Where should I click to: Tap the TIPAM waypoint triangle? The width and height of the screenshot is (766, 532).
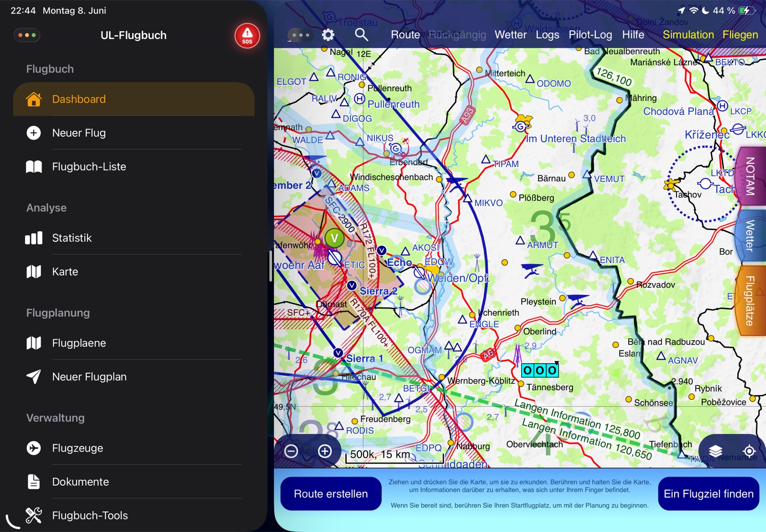click(486, 159)
